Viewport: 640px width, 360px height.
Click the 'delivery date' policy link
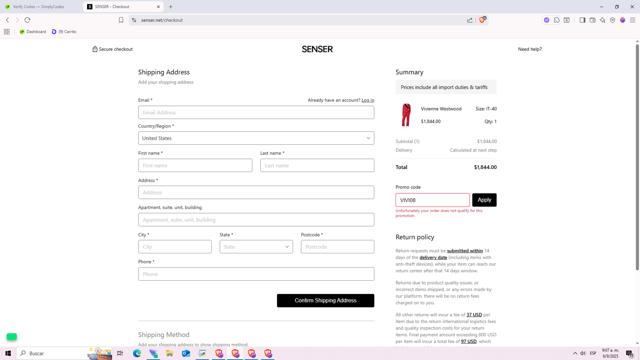(x=433, y=258)
